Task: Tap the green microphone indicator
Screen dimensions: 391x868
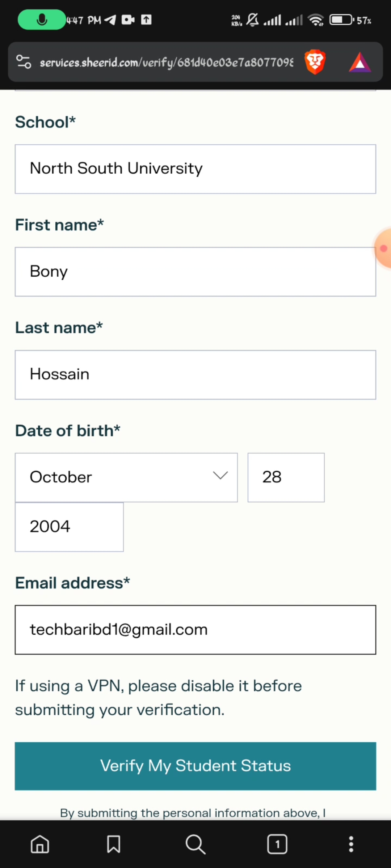Action: tap(42, 20)
